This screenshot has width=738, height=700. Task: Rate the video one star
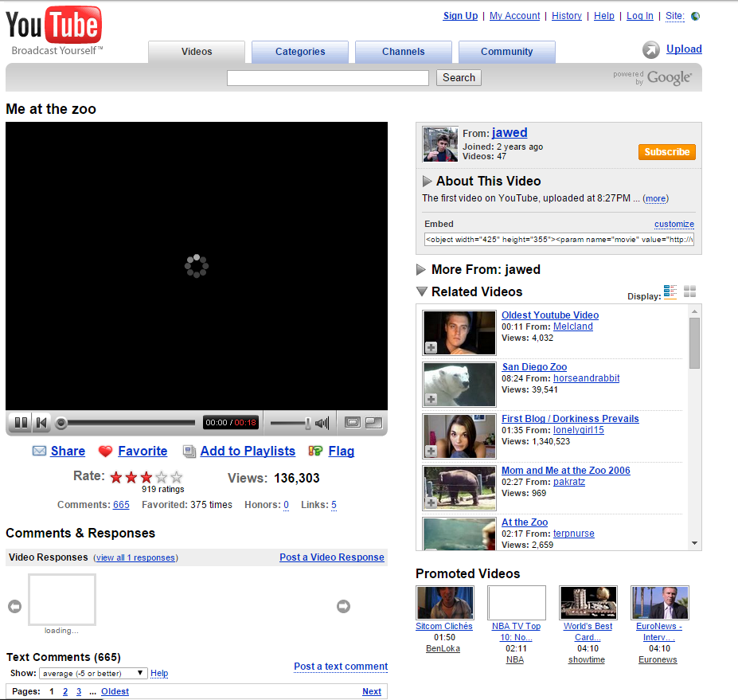point(115,477)
